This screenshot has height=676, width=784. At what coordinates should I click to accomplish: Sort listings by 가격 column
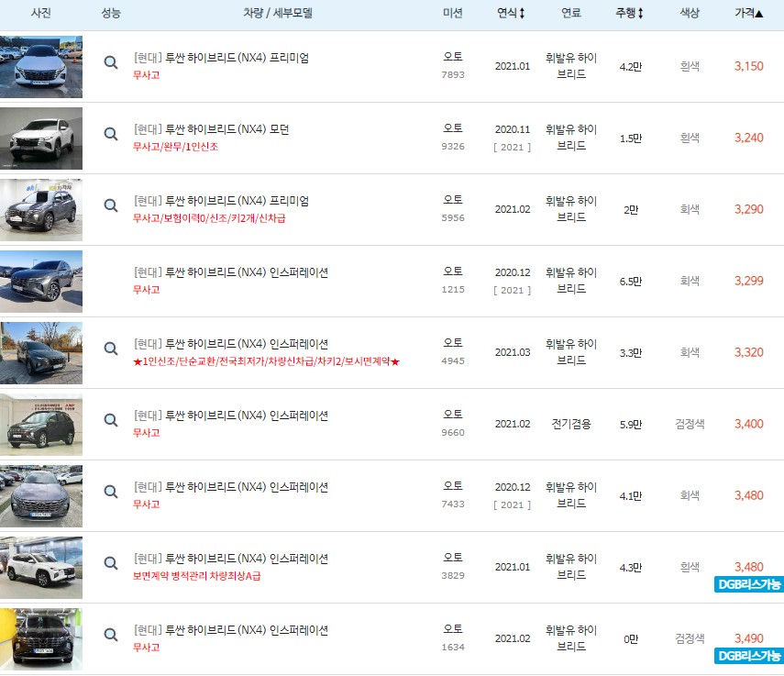click(x=748, y=13)
